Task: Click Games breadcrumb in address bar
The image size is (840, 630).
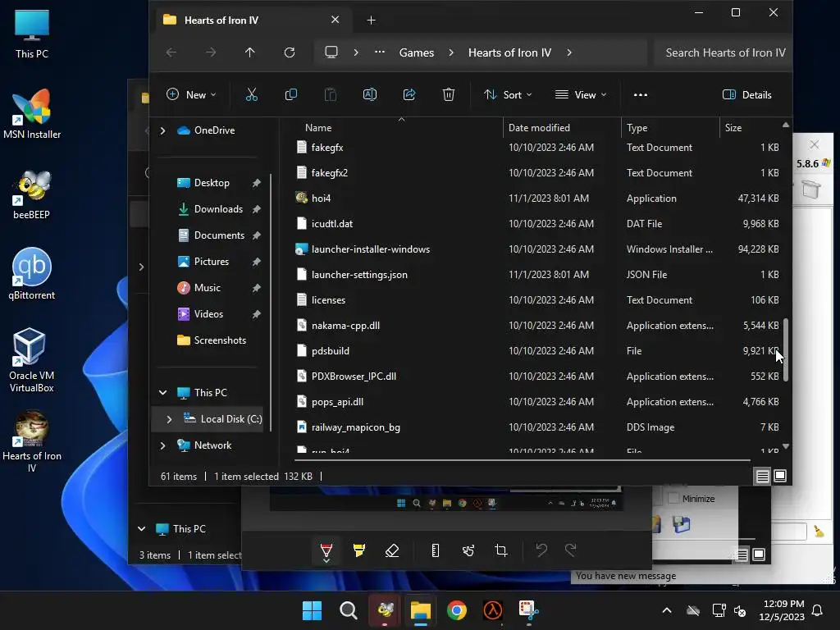Action: [416, 52]
